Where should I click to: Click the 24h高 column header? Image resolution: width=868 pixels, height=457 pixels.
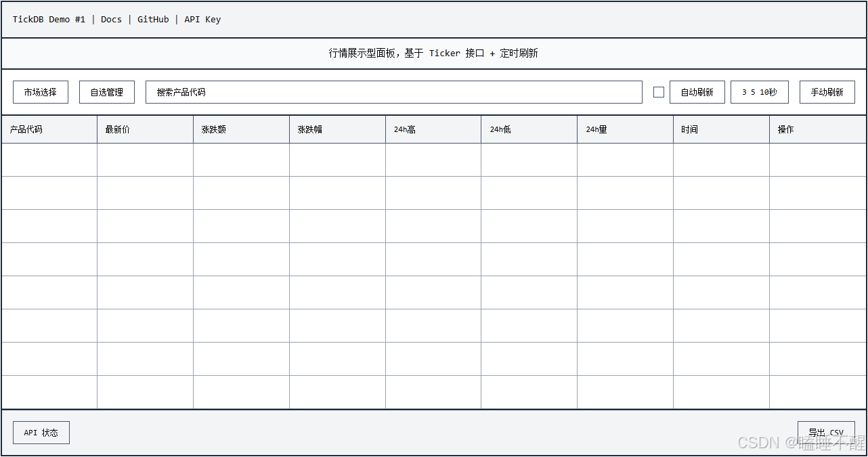pos(405,129)
